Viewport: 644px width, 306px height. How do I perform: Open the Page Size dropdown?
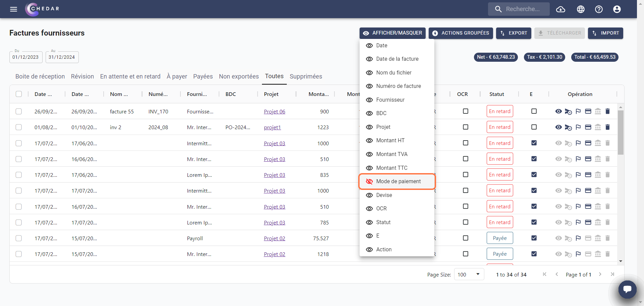tap(469, 274)
